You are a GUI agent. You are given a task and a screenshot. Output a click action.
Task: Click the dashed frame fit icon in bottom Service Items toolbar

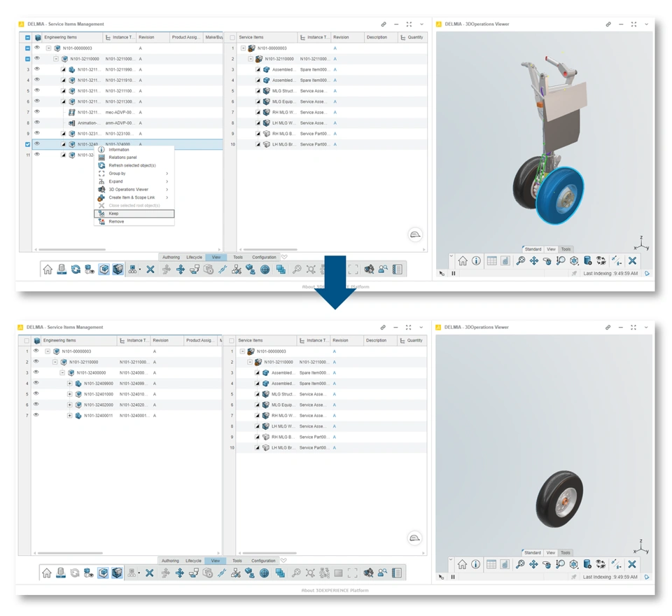pyautogui.click(x=353, y=573)
